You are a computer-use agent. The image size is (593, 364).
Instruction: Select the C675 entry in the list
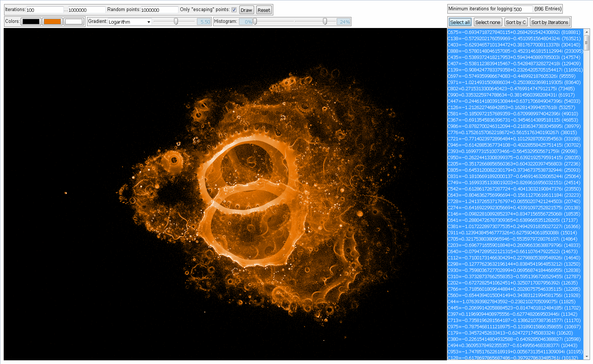click(514, 32)
